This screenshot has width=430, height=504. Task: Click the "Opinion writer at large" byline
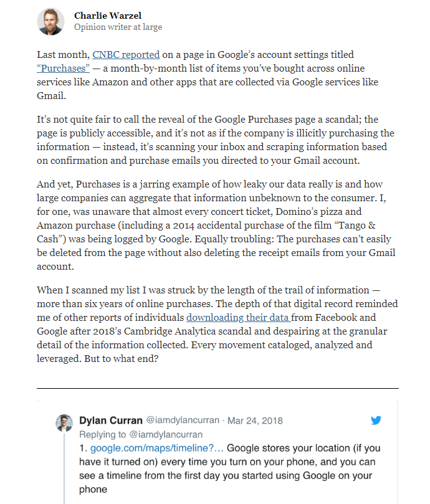[x=118, y=27]
